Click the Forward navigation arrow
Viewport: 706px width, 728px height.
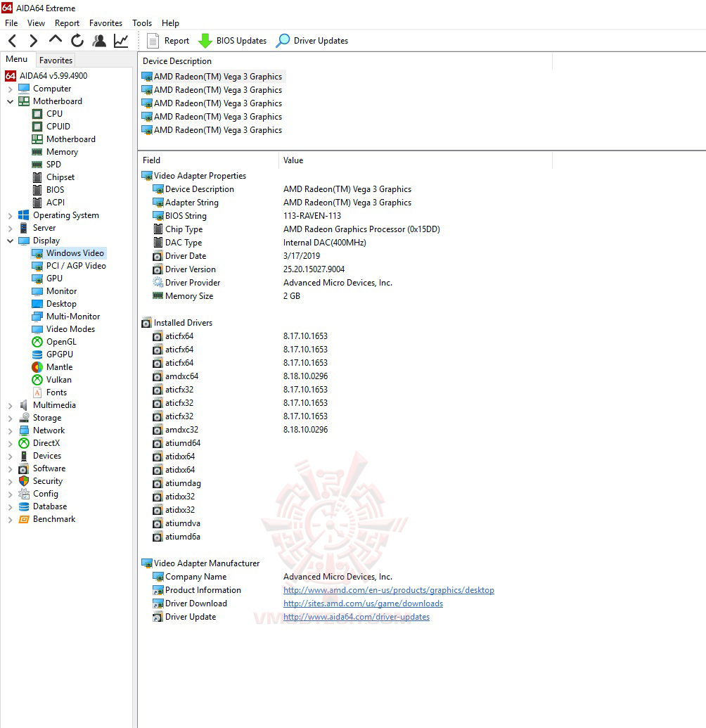33,41
